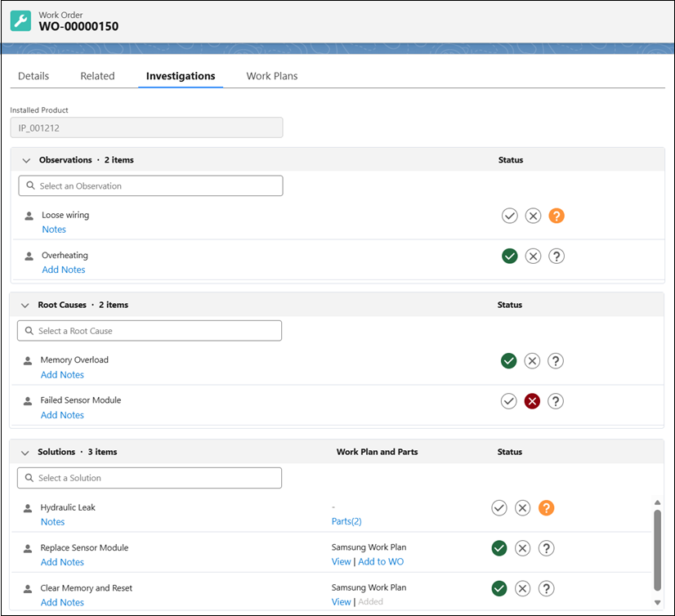Reject the Hydraulic Leak solution

(x=523, y=508)
